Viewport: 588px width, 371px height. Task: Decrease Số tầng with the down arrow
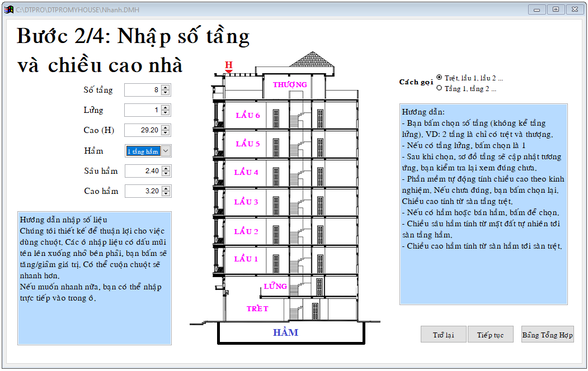pyautogui.click(x=166, y=93)
